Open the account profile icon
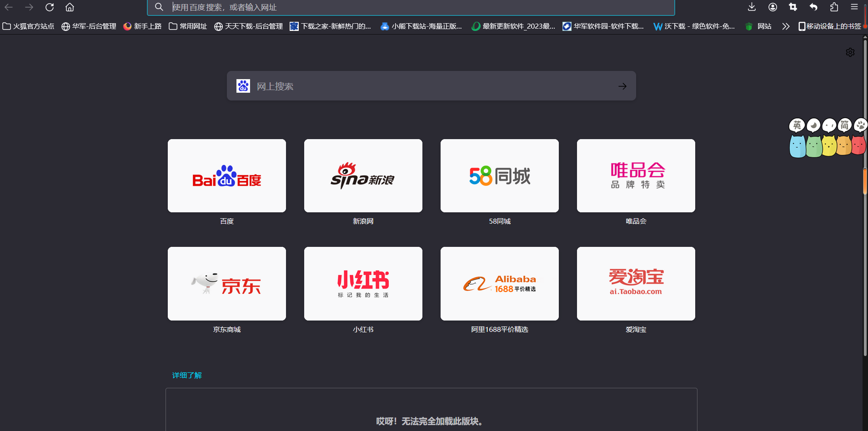 pyautogui.click(x=773, y=7)
